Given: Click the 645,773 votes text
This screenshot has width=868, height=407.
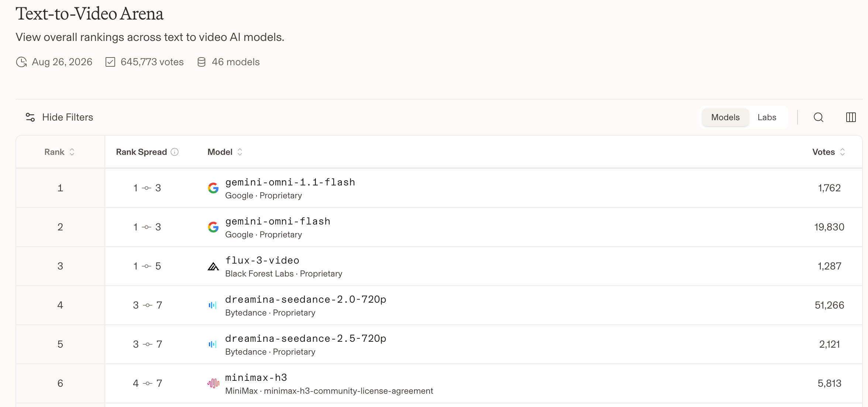Looking at the screenshot, I should [152, 62].
